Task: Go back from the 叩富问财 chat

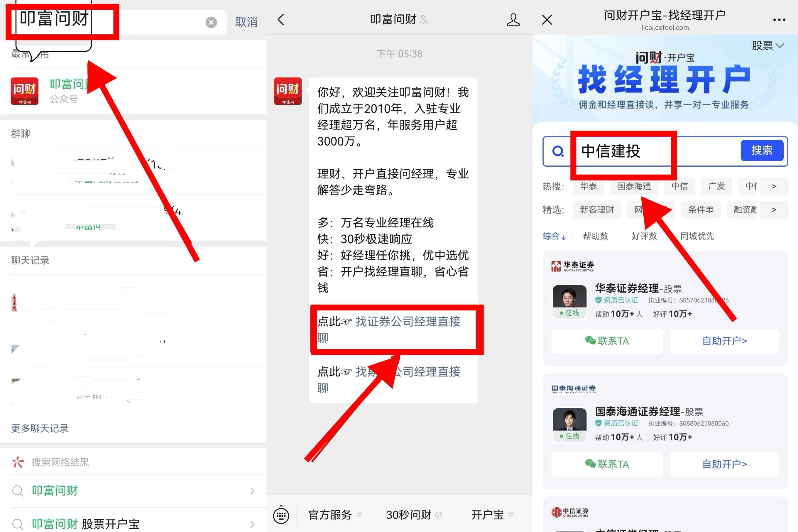Action: pyautogui.click(x=281, y=20)
